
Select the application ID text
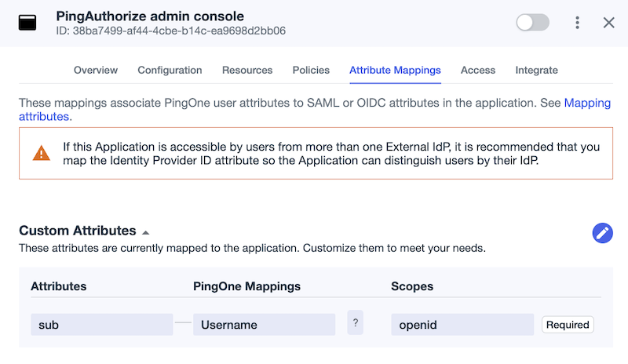pos(170,31)
